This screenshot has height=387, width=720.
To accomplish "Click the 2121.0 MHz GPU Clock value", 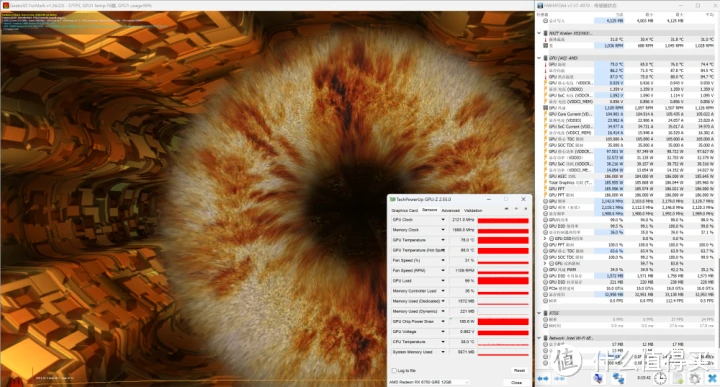I will tap(463, 220).
